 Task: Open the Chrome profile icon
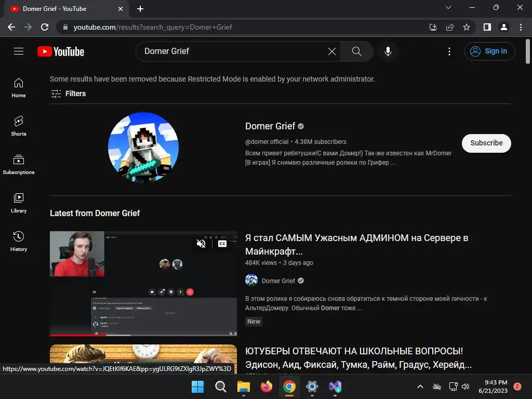click(504, 27)
